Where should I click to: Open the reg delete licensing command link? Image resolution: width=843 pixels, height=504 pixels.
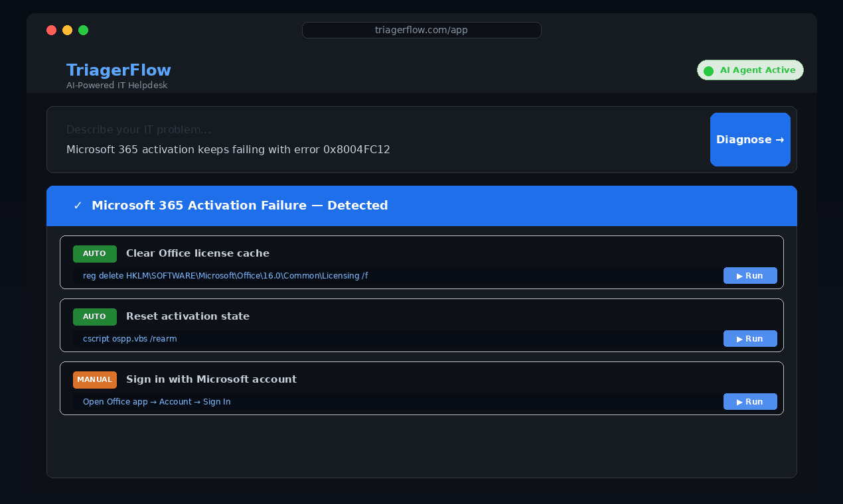(225, 275)
